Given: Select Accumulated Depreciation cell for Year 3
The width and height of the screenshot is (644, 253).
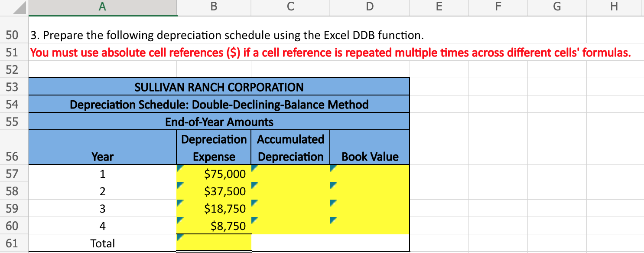Looking at the screenshot, I should coord(290,208).
